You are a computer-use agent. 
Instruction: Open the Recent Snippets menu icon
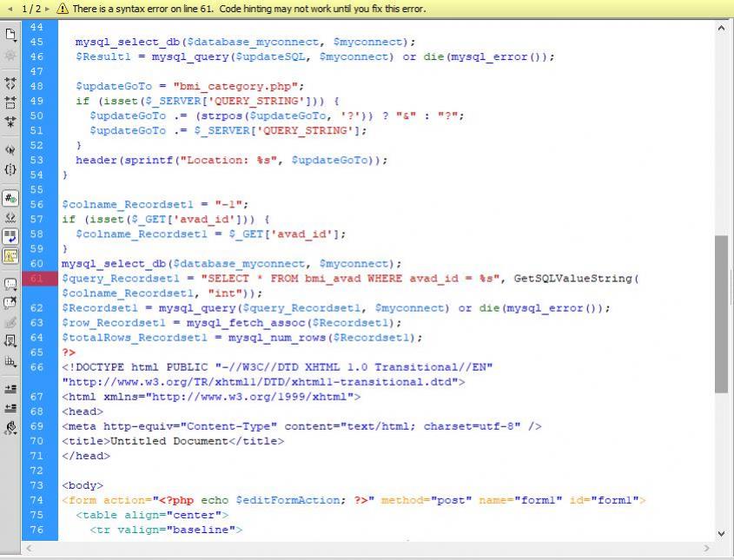click(x=10, y=341)
